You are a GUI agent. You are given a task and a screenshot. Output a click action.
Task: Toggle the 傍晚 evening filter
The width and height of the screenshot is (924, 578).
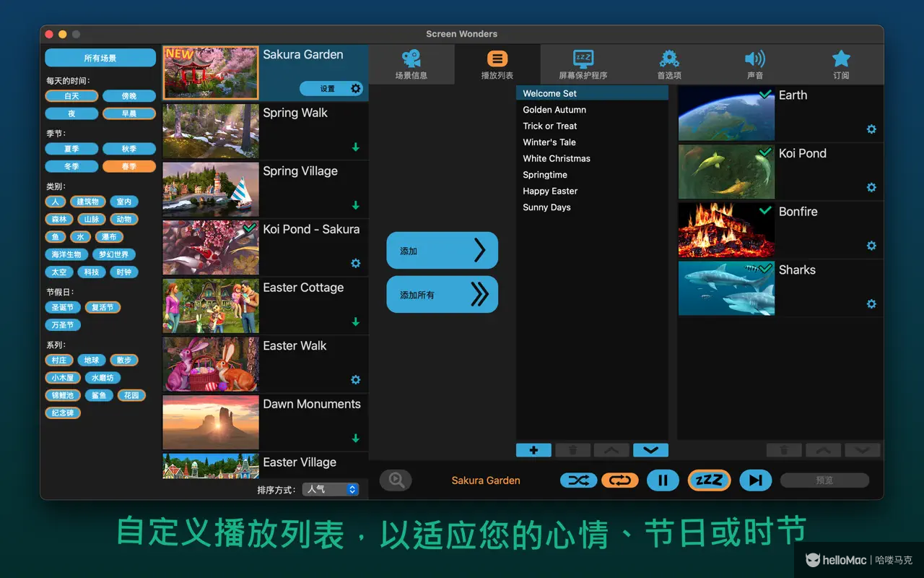pyautogui.click(x=129, y=96)
